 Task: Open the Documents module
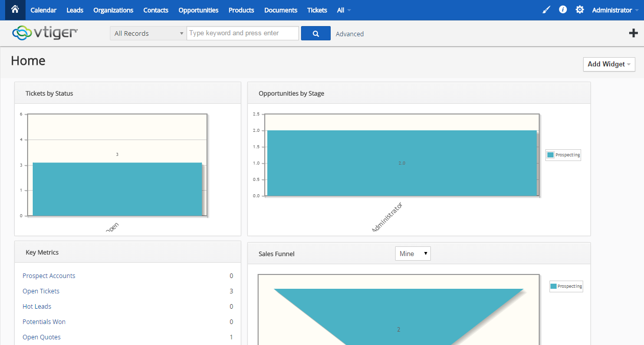click(281, 10)
